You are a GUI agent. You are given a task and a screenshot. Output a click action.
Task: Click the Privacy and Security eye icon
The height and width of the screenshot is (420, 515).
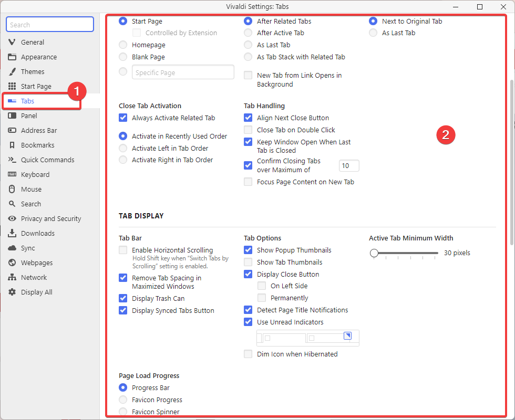tap(12, 218)
